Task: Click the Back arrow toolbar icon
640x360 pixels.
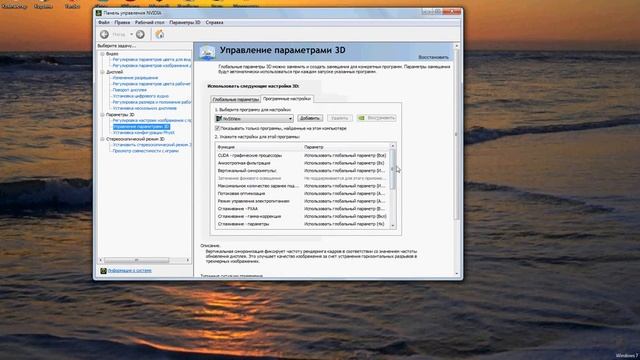Action: coord(104,34)
